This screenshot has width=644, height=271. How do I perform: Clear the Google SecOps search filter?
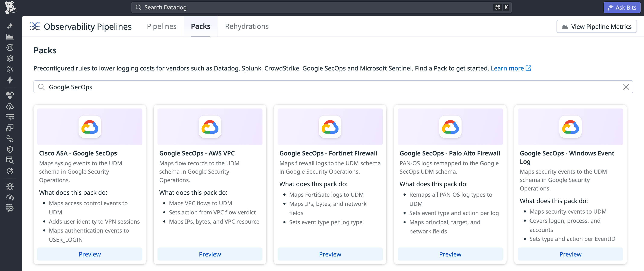(x=626, y=87)
